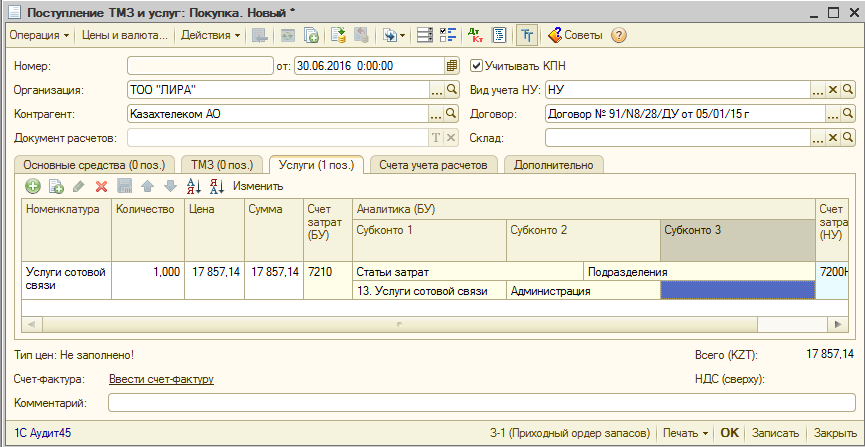Open the Дт/Кт postings icon
The height and width of the screenshot is (447, 865).
pos(475,35)
